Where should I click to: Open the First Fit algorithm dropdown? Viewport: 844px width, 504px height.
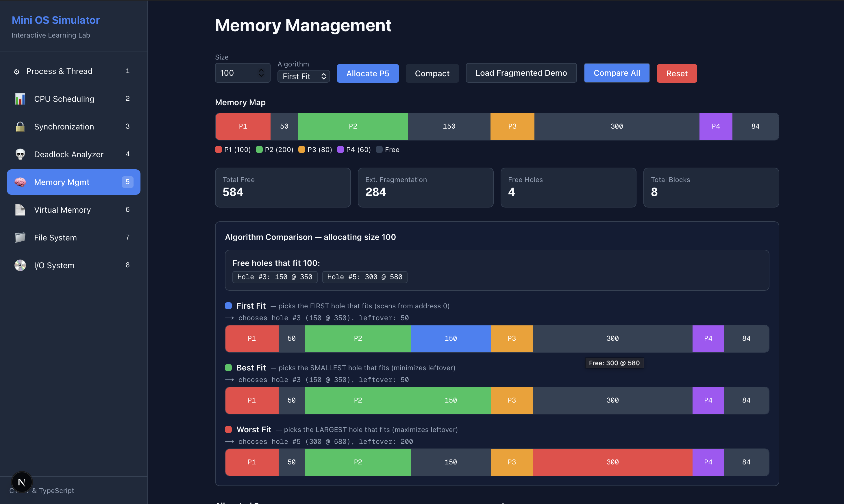click(303, 76)
